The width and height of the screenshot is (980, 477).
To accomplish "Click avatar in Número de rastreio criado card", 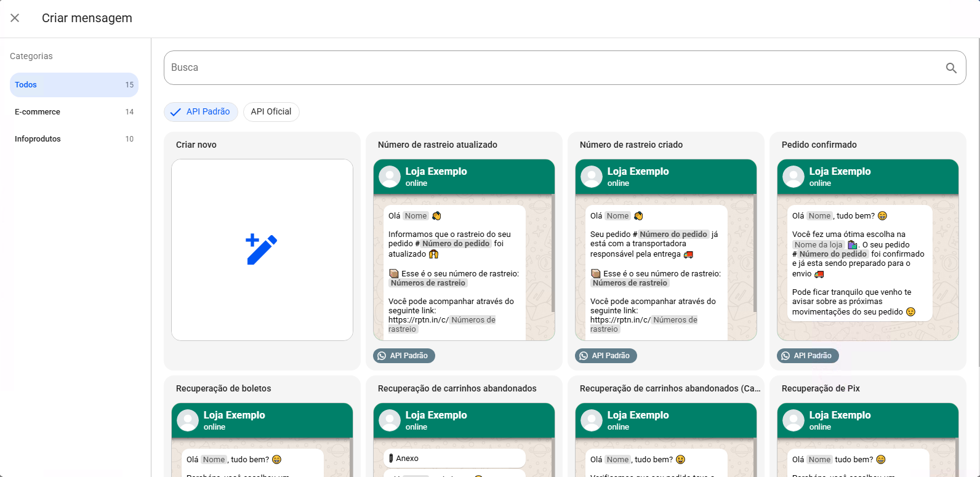I will click(x=592, y=177).
